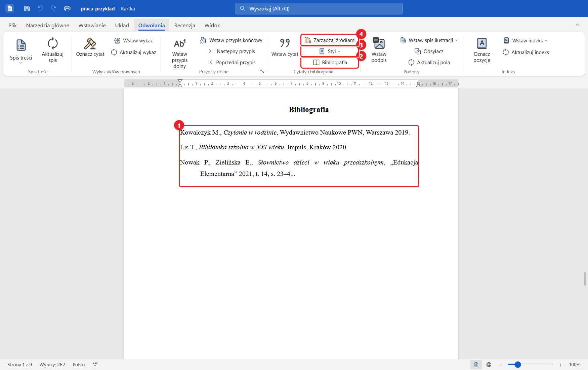Redo the last action
The width and height of the screenshot is (588, 370).
pyautogui.click(x=54, y=8)
